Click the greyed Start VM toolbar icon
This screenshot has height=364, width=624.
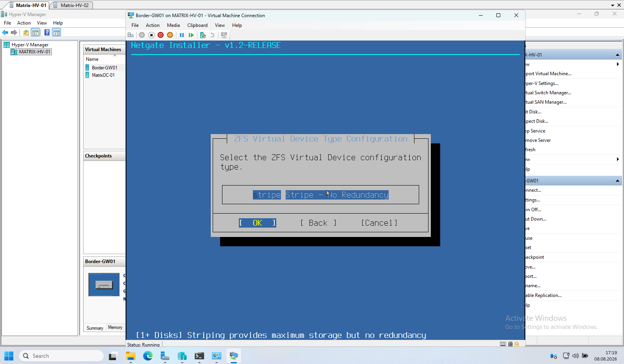[x=142, y=35]
